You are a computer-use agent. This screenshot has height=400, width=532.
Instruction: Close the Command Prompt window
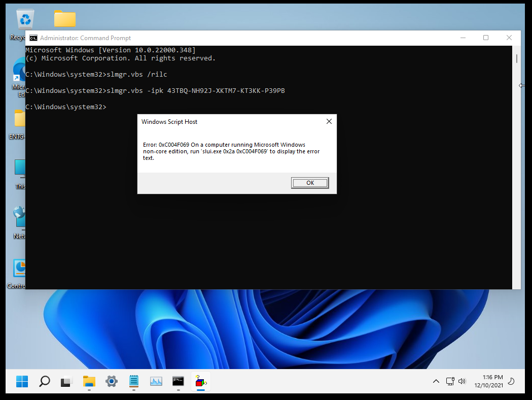509,38
